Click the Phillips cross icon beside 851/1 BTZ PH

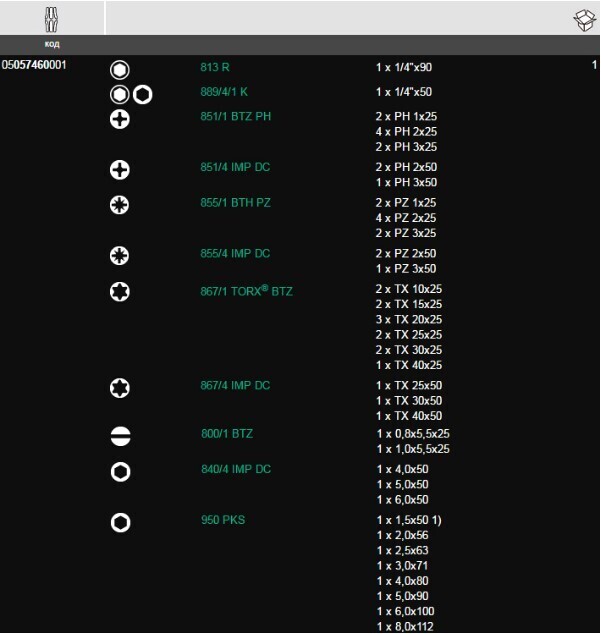click(x=120, y=119)
